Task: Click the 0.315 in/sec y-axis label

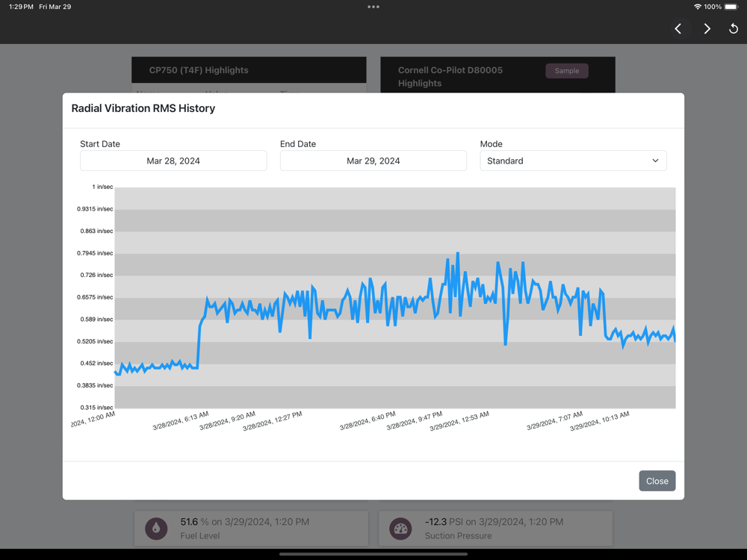Action: point(96,407)
